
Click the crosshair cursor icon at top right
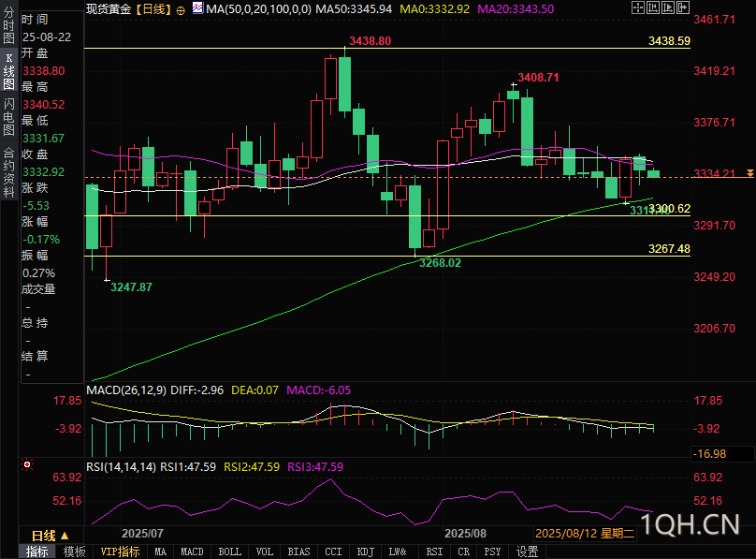[638, 7]
